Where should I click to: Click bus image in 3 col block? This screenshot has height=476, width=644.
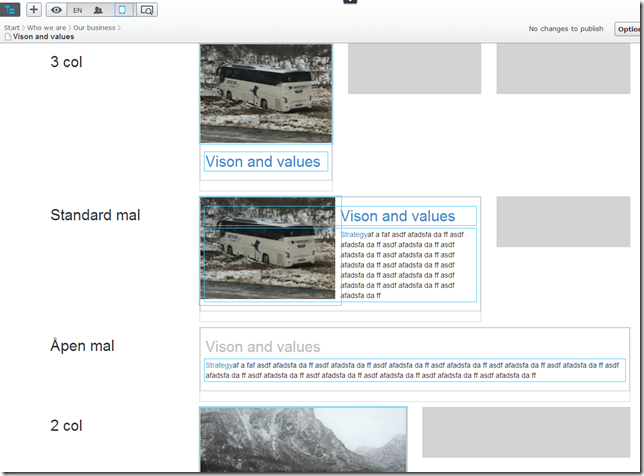265,93
